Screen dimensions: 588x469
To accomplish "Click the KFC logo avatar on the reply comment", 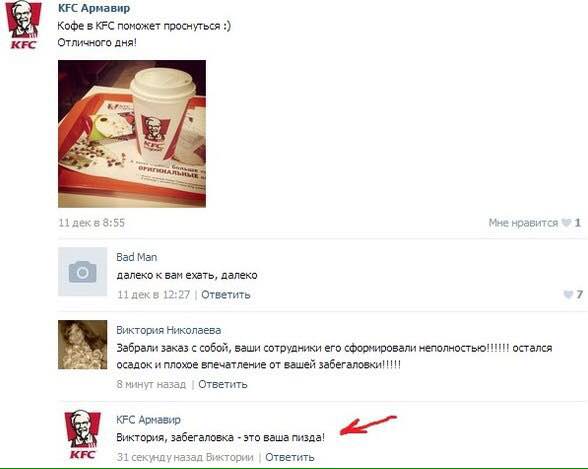I will tap(82, 435).
